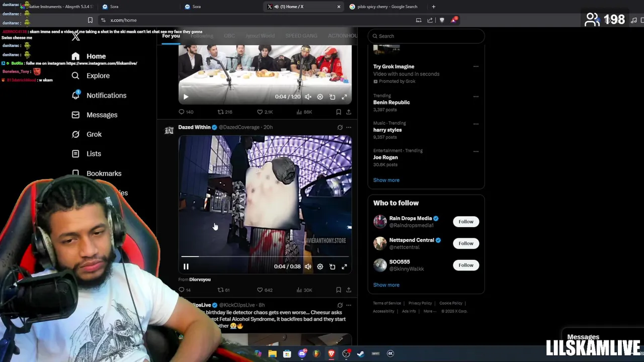Reply to the Dazed Within post

coord(185,290)
